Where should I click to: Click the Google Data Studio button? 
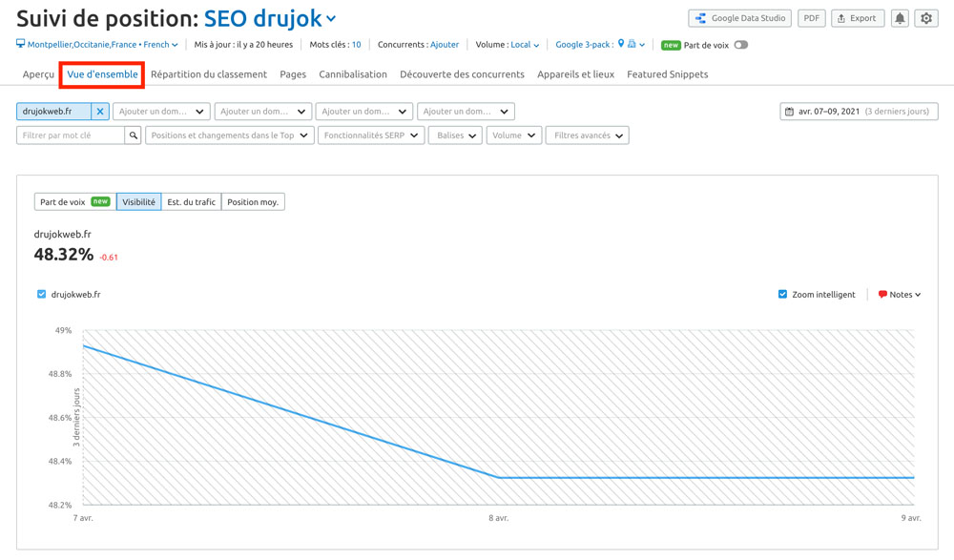[740, 18]
